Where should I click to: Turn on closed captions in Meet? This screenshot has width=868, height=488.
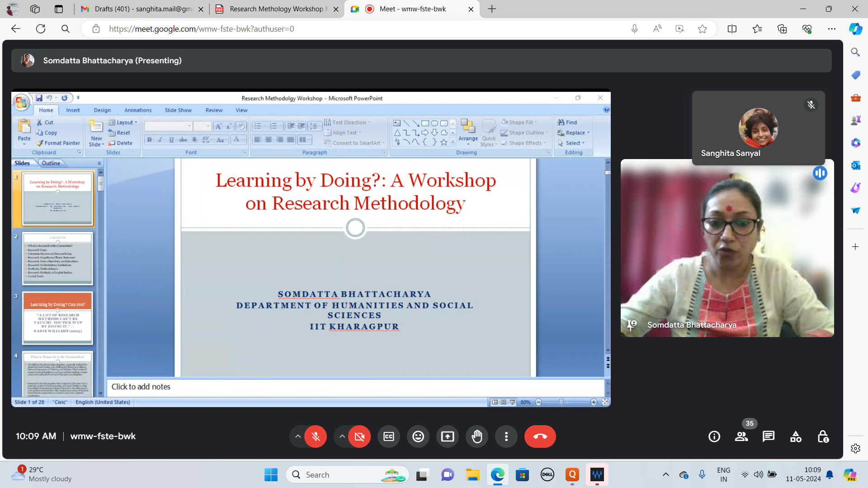coord(388,436)
